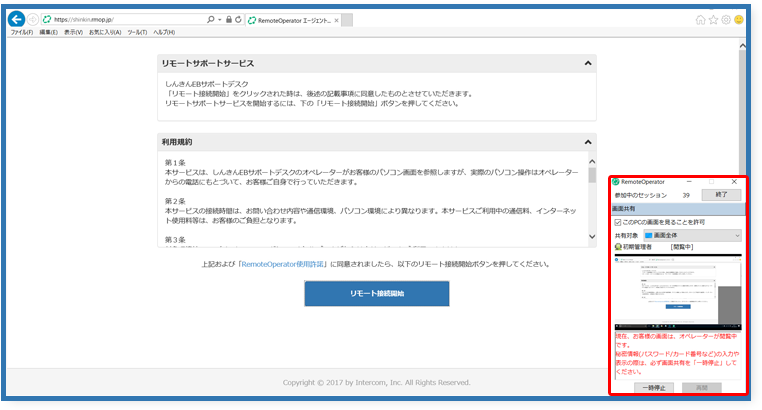Go back with the browser back arrow
This screenshot has width=762, height=410.
click(x=17, y=19)
